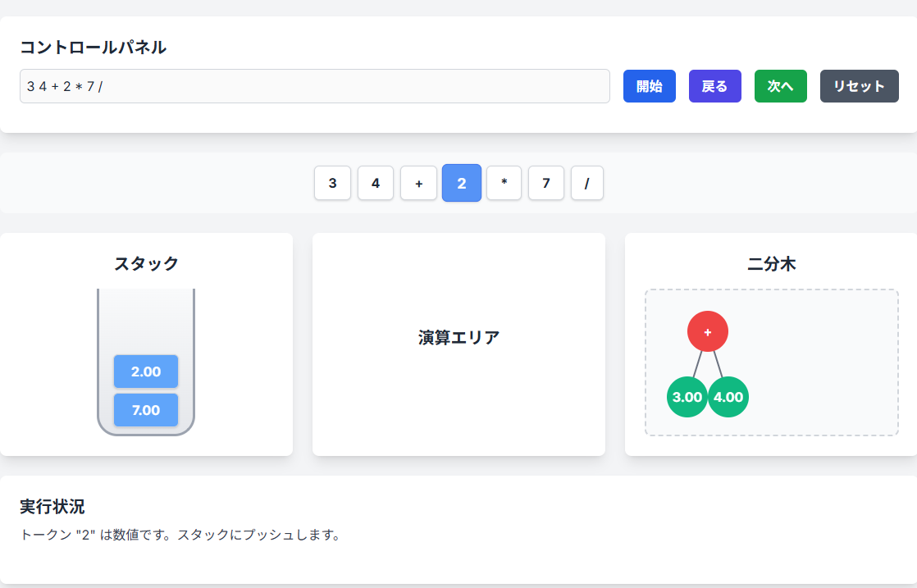Viewport: 917px width, 588px height.
Task: Select the token chip "3"
Action: tap(332, 183)
